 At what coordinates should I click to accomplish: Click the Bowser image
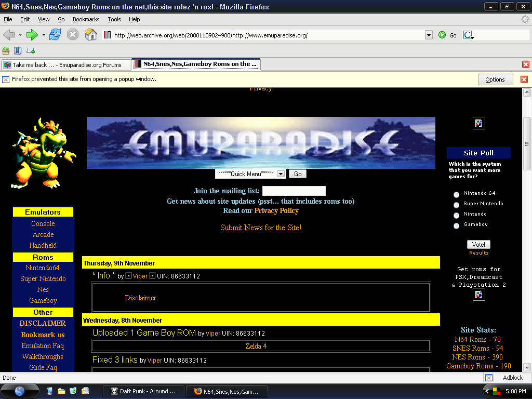(44, 153)
